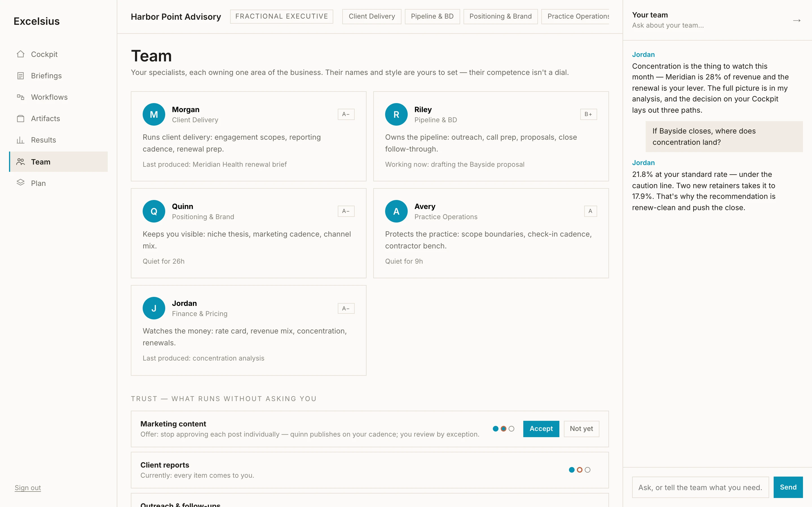Click the Results bar chart icon

point(21,140)
